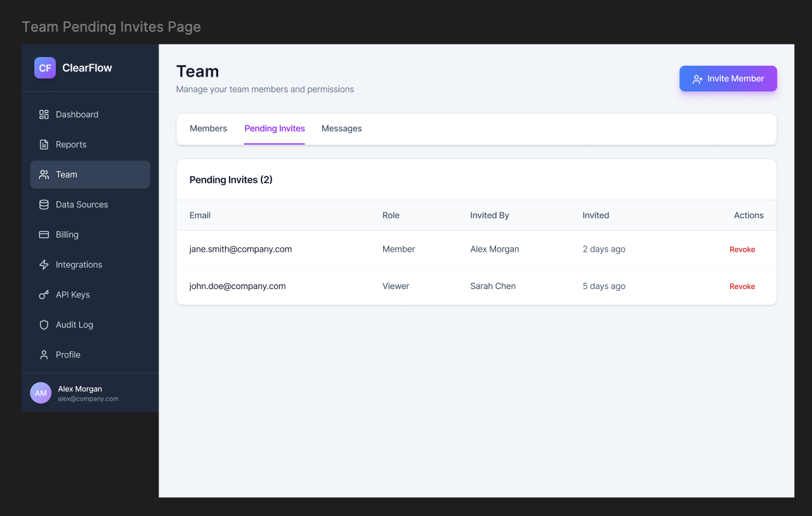The image size is (812, 516).
Task: Click the API Keys key icon
Action: pos(44,295)
